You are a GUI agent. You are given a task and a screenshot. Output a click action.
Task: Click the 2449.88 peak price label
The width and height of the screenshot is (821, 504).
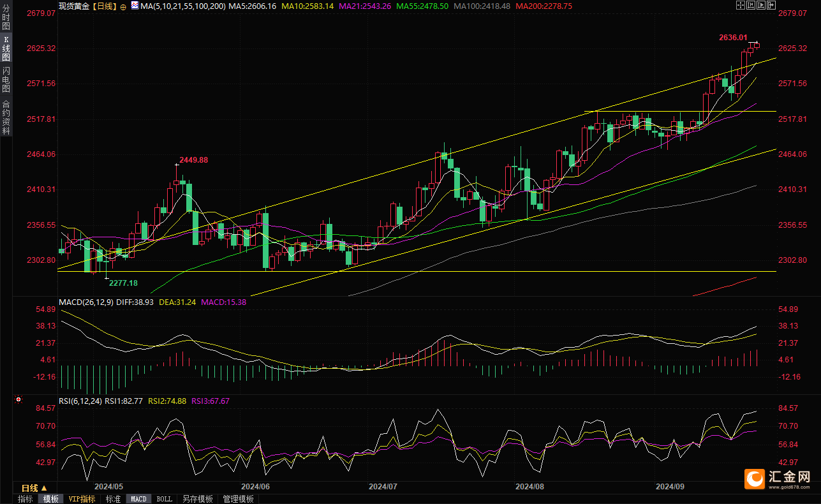(x=193, y=159)
